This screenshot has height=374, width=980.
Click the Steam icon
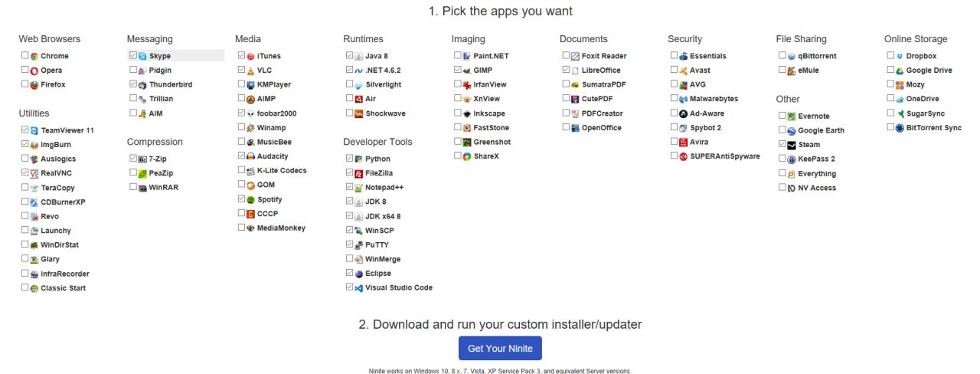point(792,145)
